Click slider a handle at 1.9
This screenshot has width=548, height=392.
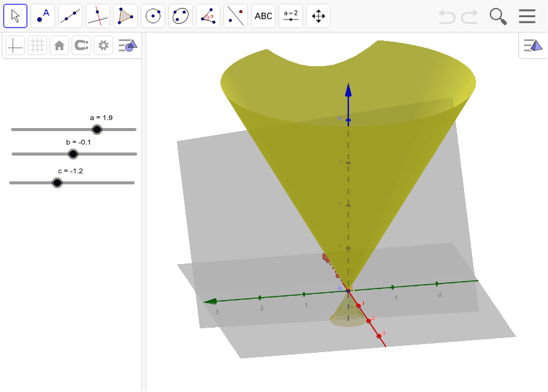[x=97, y=129]
